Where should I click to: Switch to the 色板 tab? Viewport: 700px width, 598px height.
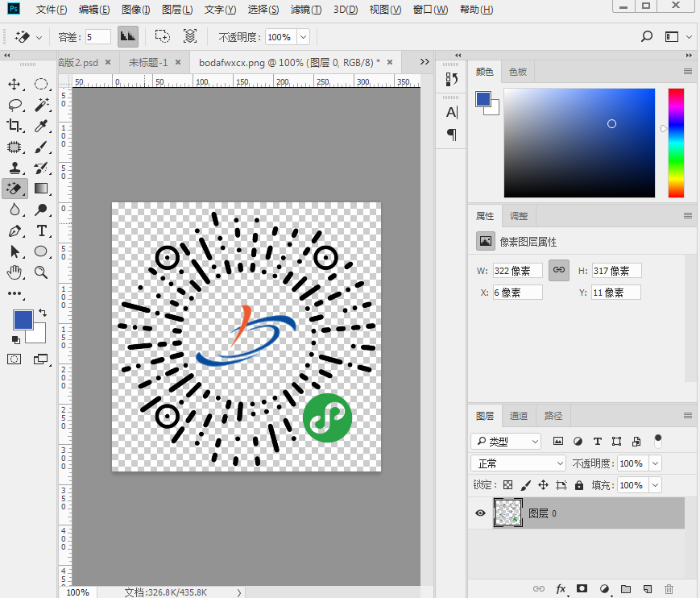[518, 72]
